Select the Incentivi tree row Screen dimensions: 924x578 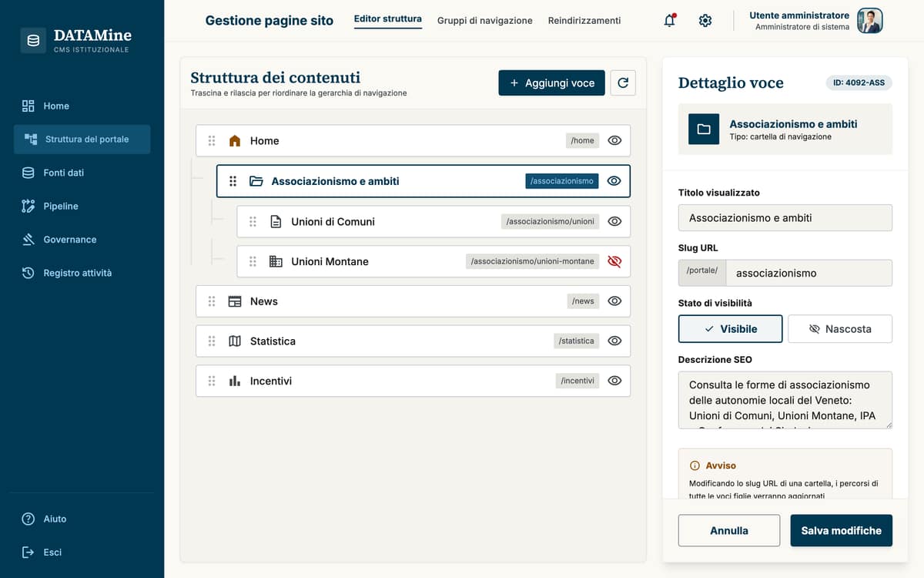pos(413,381)
